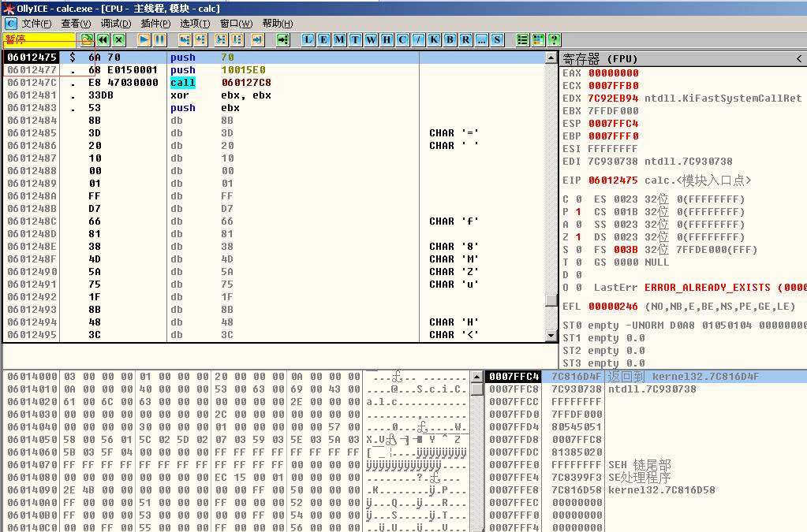
Task: Open the 选项(T) menu
Action: (195, 24)
